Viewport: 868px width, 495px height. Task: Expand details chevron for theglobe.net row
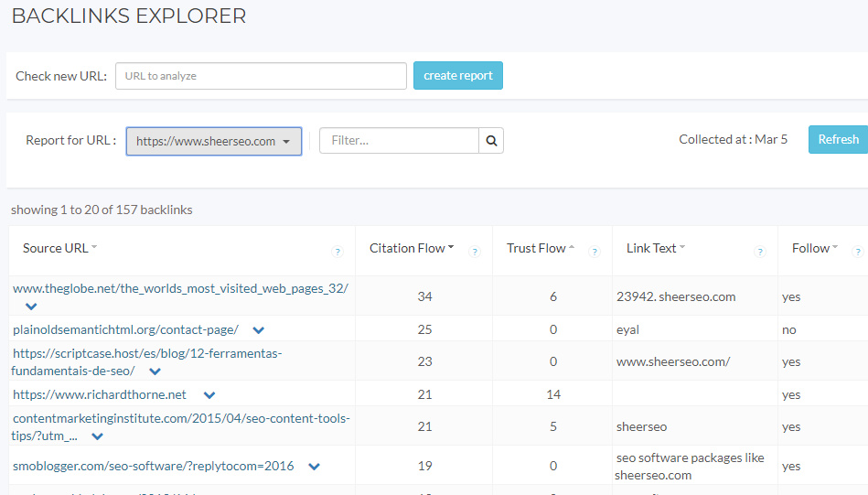[x=31, y=307]
